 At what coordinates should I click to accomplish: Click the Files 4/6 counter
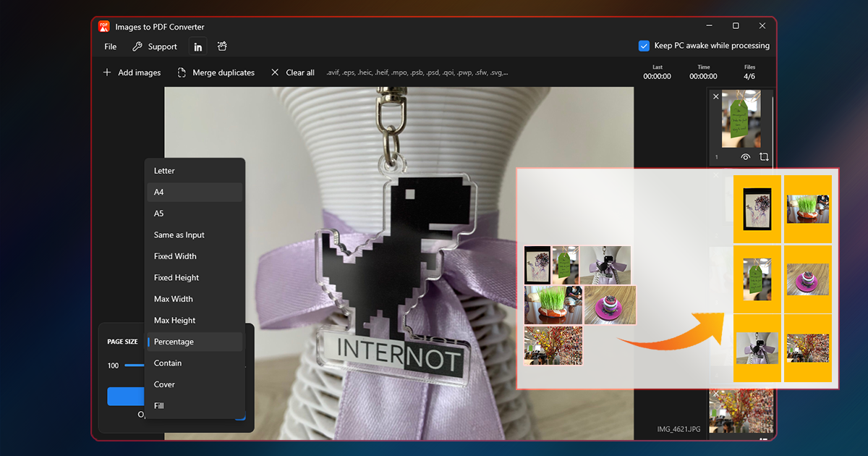tap(750, 72)
